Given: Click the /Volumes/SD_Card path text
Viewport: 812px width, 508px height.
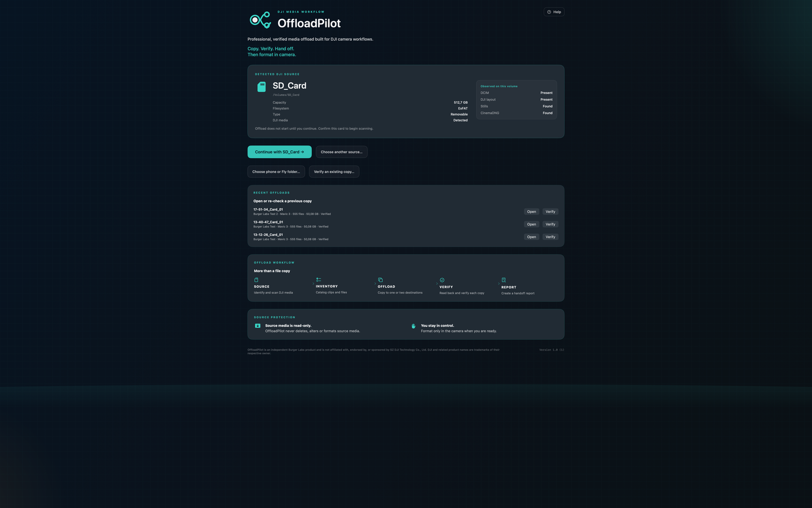Looking at the screenshot, I should point(286,95).
